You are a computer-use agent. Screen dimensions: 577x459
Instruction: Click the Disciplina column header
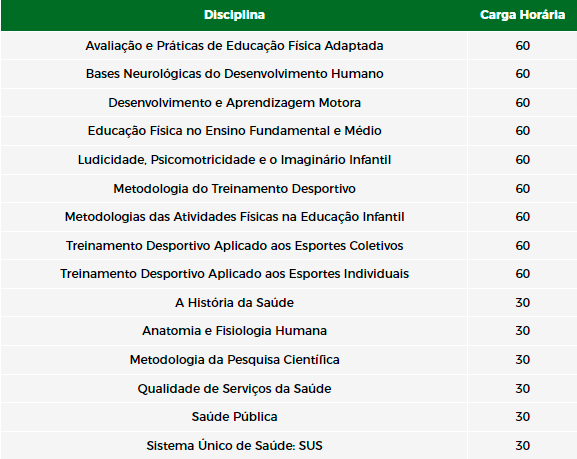pos(234,15)
